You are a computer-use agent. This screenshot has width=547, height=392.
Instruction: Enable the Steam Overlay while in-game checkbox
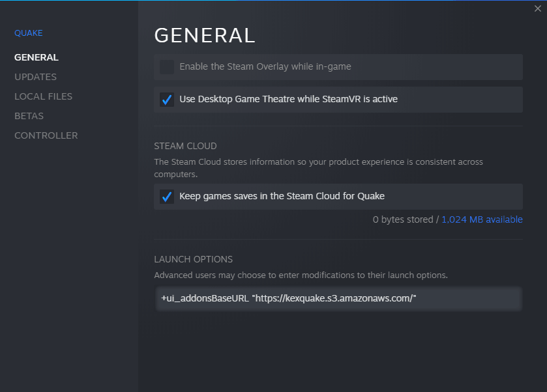tap(167, 67)
